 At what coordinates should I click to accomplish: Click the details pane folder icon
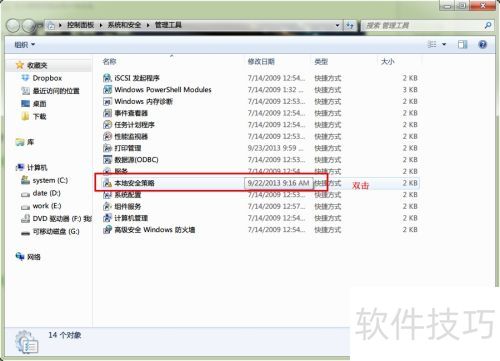pyautogui.click(x=27, y=342)
